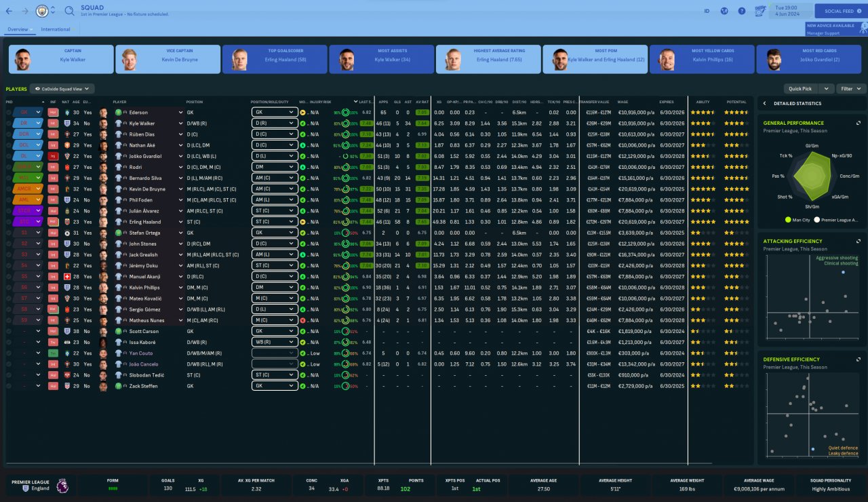This screenshot has width=868, height=502.
Task: Click Kevin De Bruyne's morale icon
Action: pyautogui.click(x=302, y=189)
